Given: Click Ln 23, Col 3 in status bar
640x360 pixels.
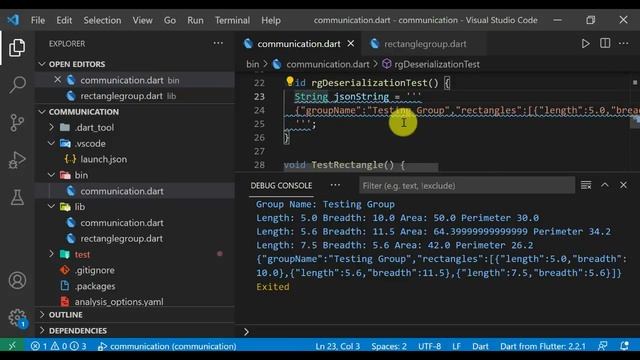Looking at the screenshot, I should (x=338, y=346).
